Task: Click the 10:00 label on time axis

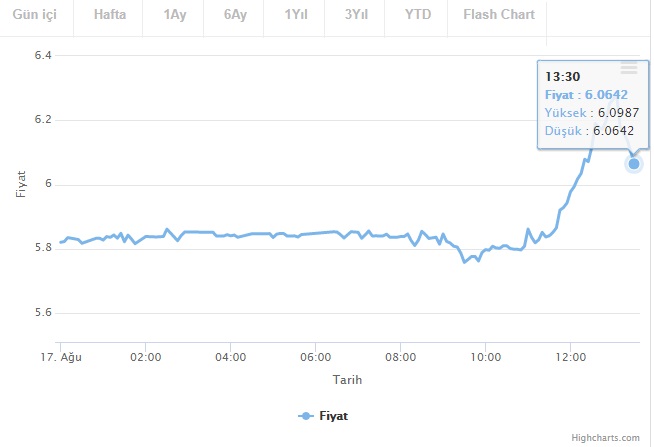Action: pos(485,356)
